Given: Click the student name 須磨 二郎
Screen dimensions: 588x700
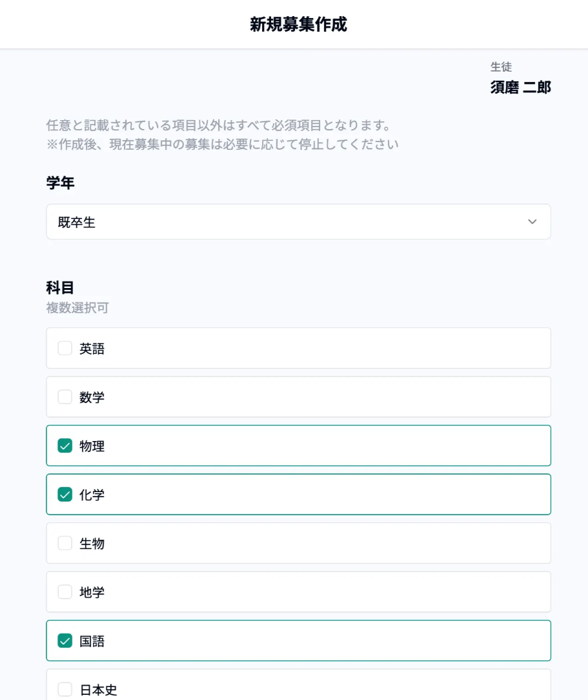Looking at the screenshot, I should coord(520,87).
